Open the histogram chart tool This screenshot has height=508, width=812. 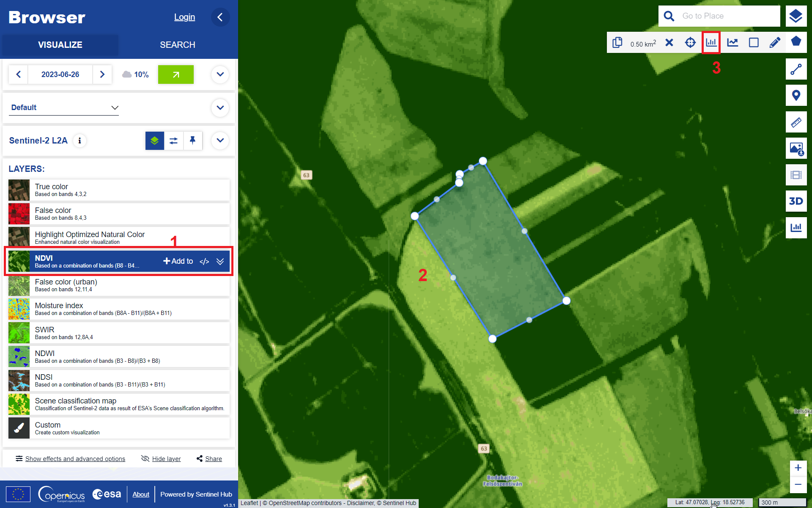(x=711, y=42)
